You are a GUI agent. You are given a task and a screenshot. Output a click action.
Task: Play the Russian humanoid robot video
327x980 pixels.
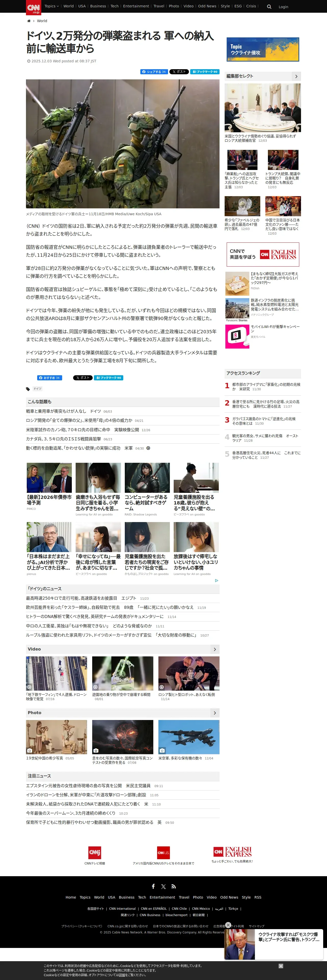pos(189,673)
